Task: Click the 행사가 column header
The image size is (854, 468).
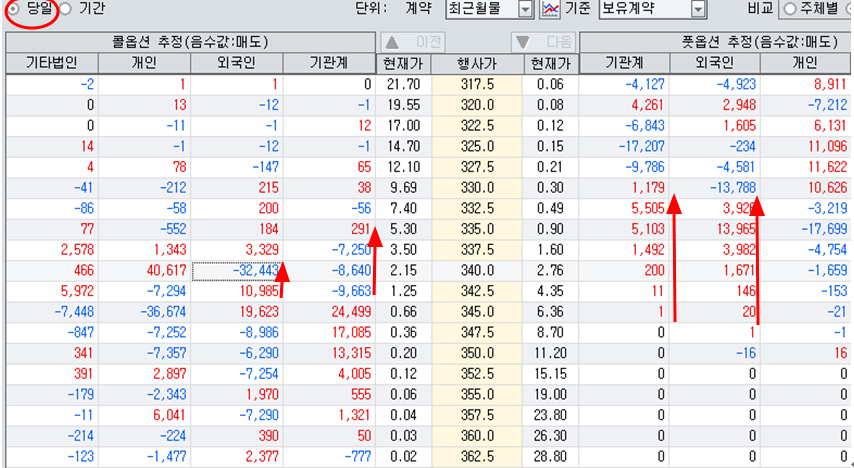Action: [477, 64]
